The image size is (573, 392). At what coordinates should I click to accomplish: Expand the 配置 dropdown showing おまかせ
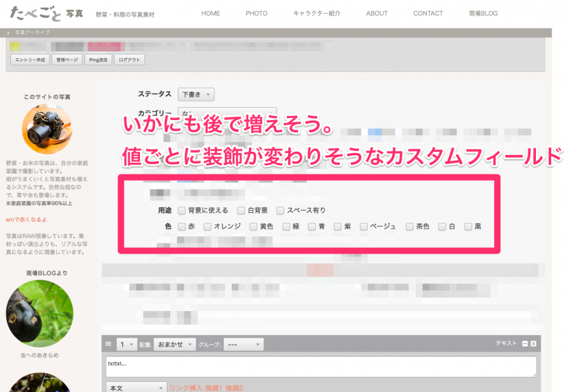[174, 345]
